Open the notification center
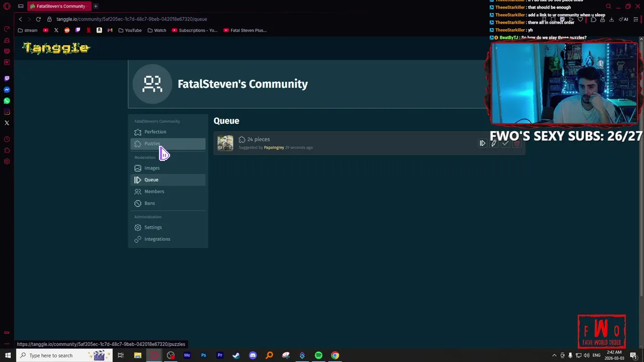The height and width of the screenshot is (362, 644). [x=633, y=355]
